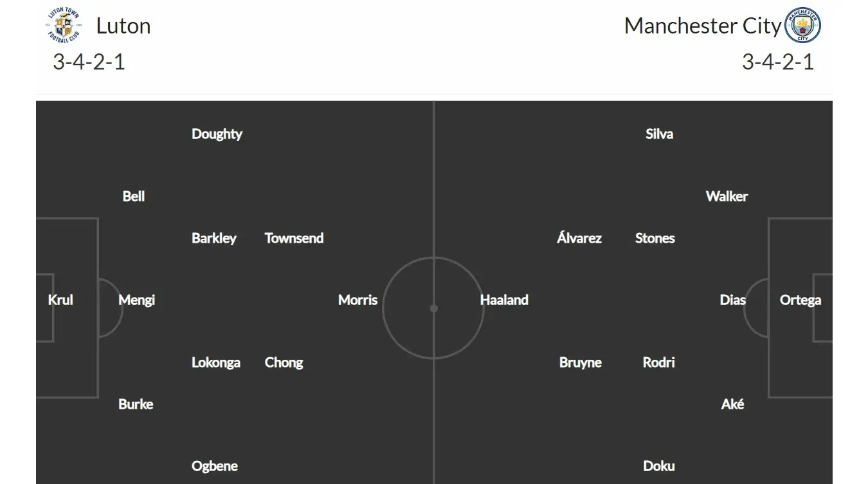Click Bruyne in City's lineup
This screenshot has width=868, height=484.
pyautogui.click(x=581, y=362)
